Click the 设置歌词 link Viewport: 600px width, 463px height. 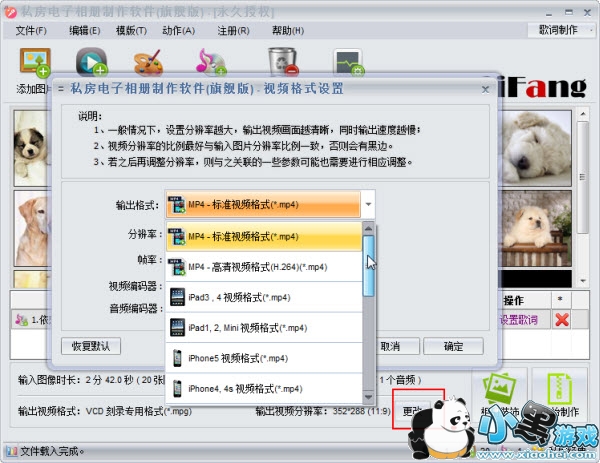[x=519, y=320]
